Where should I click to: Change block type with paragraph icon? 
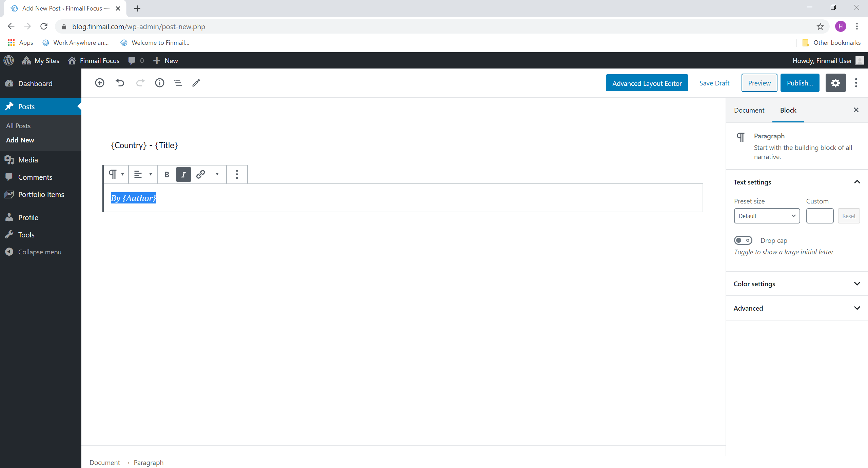pos(116,174)
